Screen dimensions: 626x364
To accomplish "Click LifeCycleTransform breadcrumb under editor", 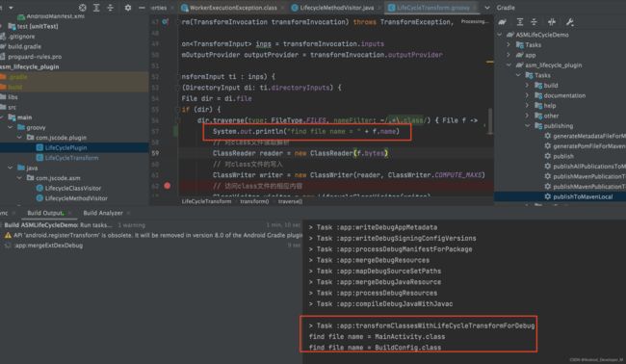I will [206, 201].
